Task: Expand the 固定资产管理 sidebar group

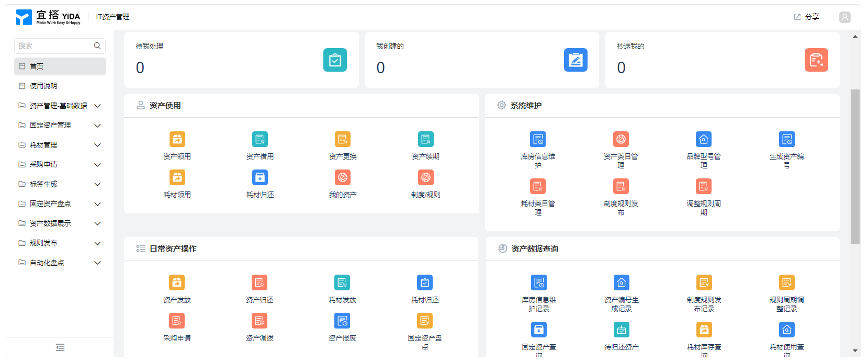Action: [x=60, y=126]
